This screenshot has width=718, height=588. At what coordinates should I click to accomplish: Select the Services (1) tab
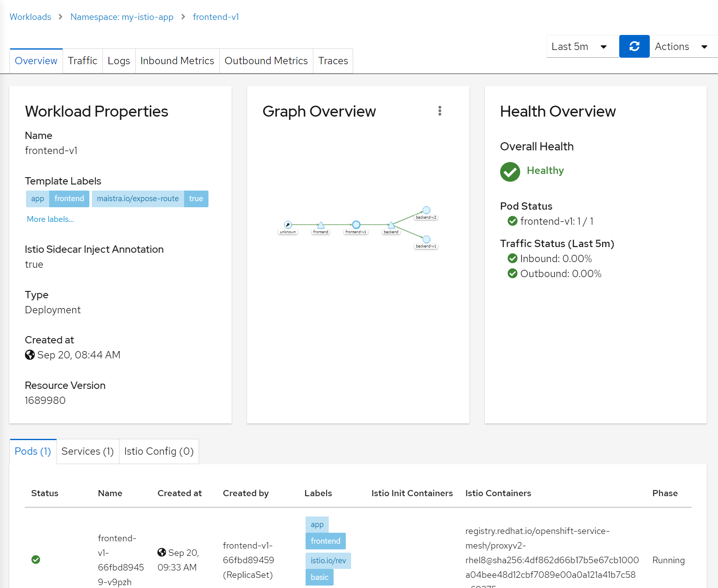pos(88,451)
